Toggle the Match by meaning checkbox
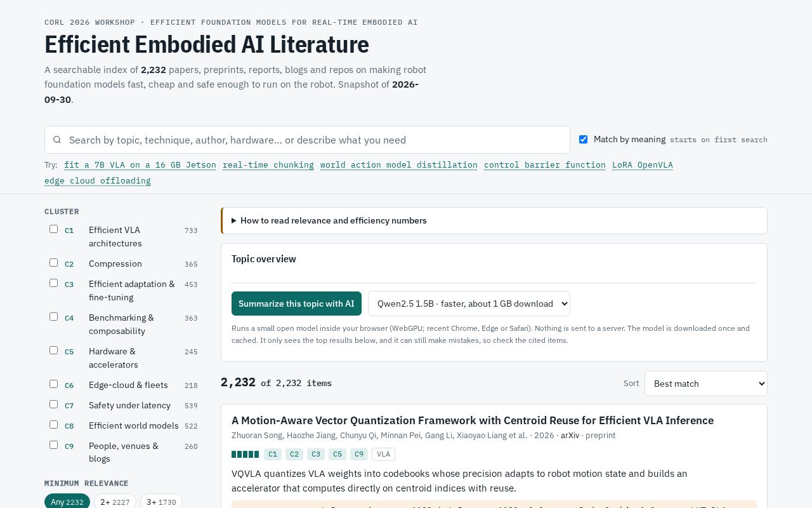Screen dimensions: 812x508 click(583, 140)
